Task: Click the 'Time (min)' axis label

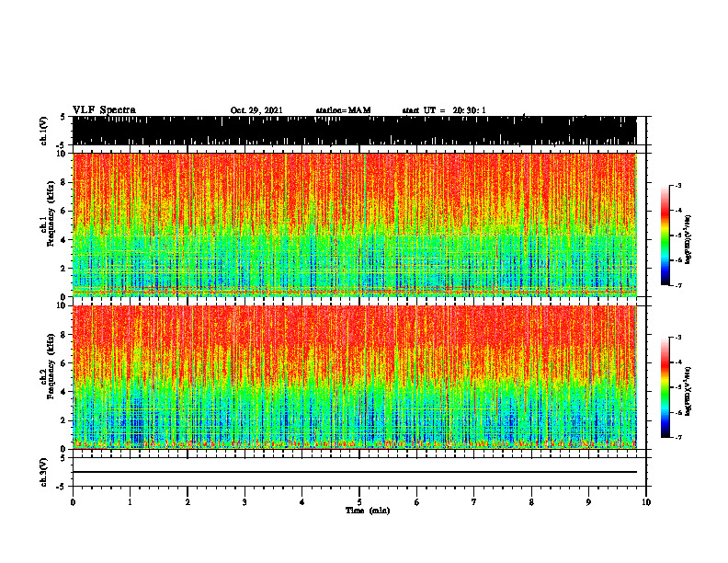Action: tap(368, 511)
